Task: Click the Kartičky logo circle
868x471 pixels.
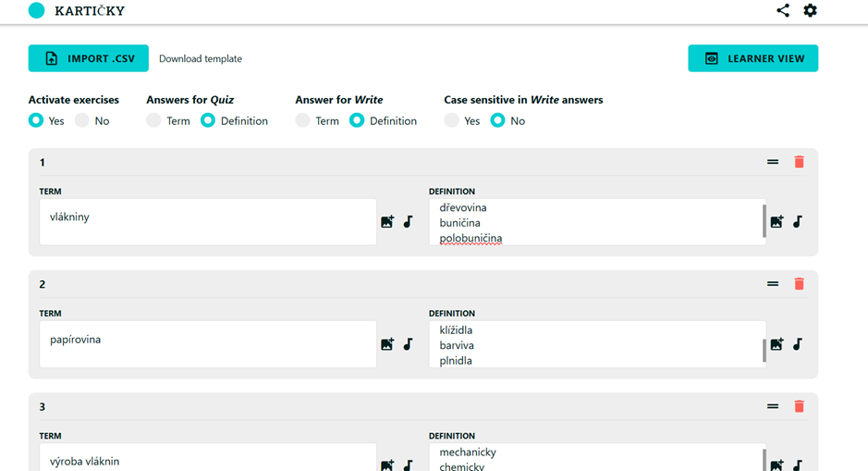Action: point(37,11)
